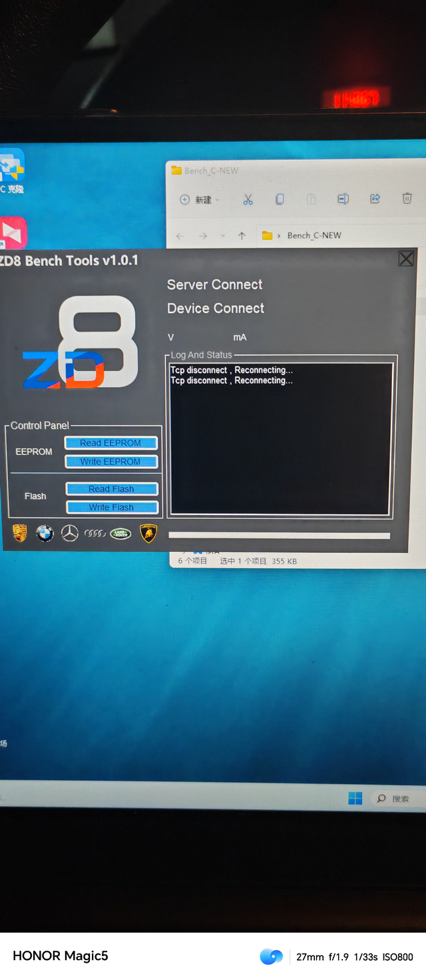Go up one folder with up arrow
Viewport: 426px width, 980px height.
point(242,236)
